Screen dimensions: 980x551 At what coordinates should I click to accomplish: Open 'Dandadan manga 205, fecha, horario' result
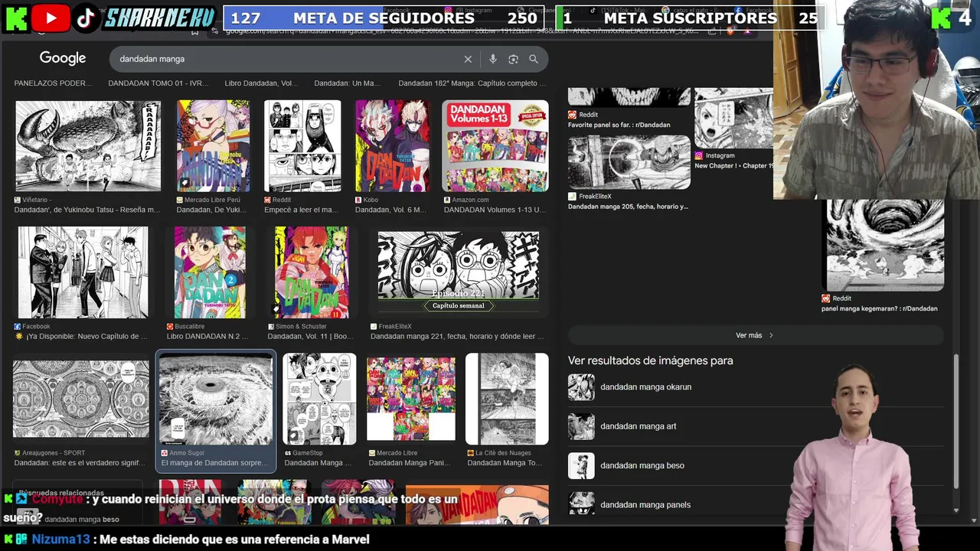(628, 206)
